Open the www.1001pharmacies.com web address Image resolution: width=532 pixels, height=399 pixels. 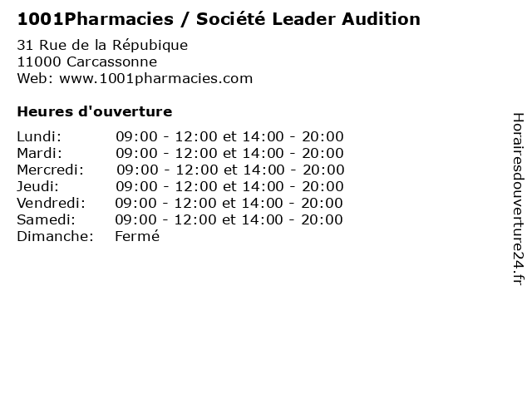tap(156, 79)
